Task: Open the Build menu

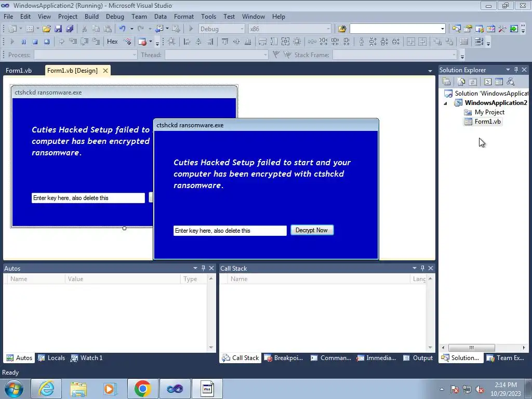Action: [91, 16]
